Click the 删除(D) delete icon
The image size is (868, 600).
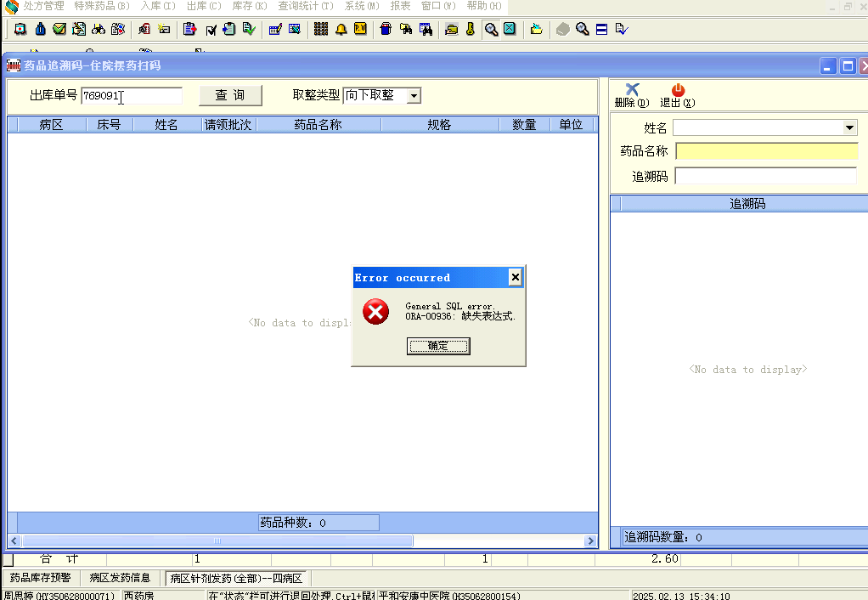632,94
